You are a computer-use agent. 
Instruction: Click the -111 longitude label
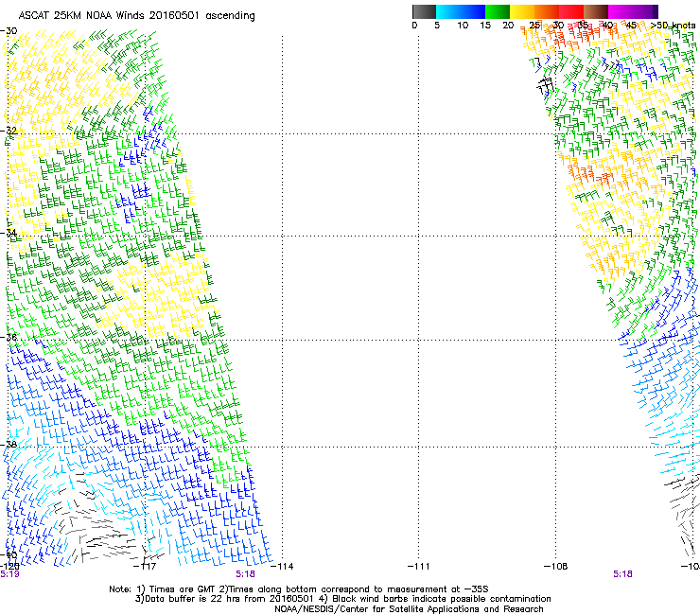click(x=418, y=567)
